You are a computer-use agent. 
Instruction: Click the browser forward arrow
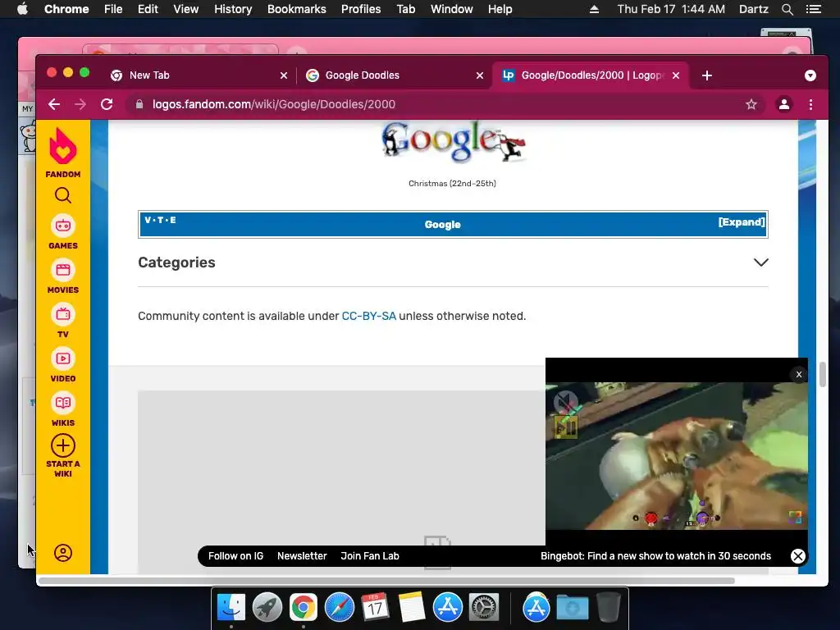pyautogui.click(x=80, y=104)
